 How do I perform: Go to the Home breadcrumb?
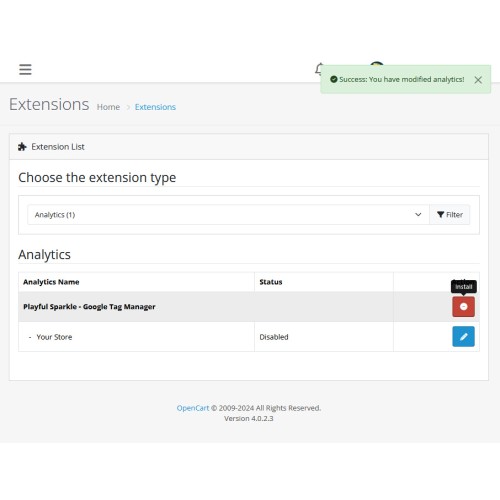[x=108, y=107]
